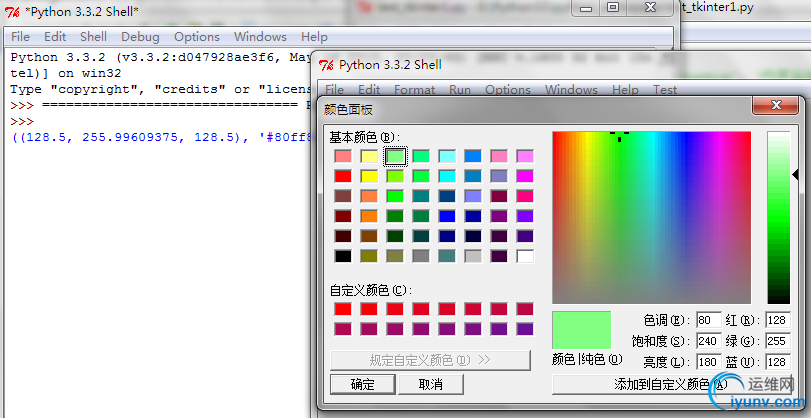Pick the salmon swatch starting basic colors
The image size is (811, 418).
(343, 156)
